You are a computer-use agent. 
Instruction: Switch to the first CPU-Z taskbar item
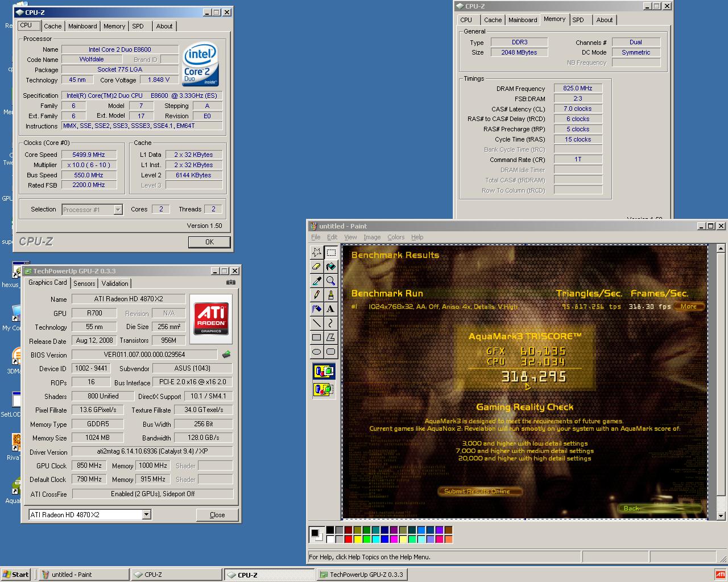click(x=176, y=575)
